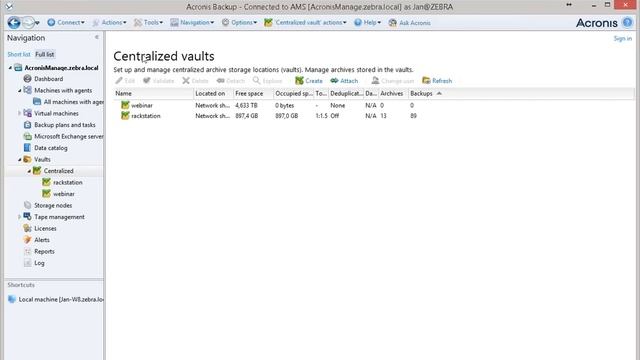Click the Edit vault toolbar button

[125, 81]
